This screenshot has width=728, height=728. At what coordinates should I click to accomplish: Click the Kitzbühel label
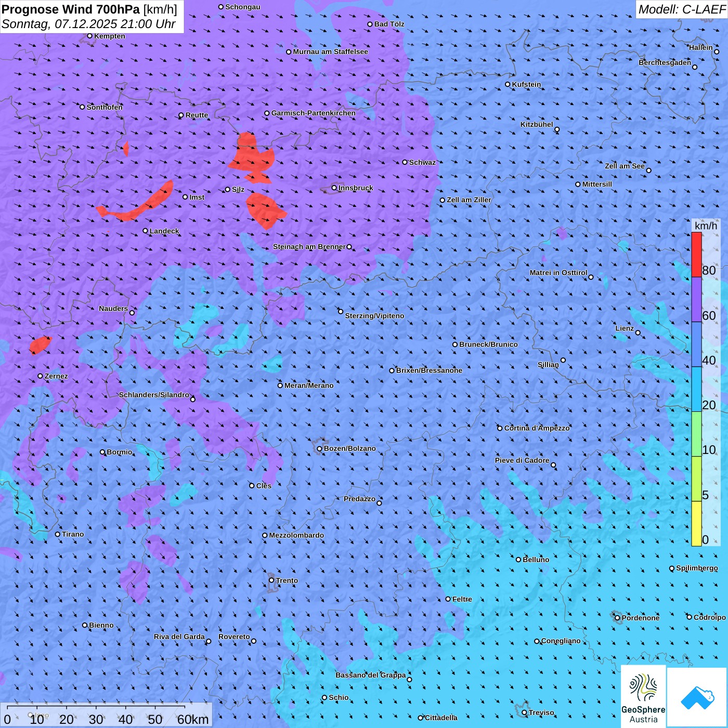point(537,124)
